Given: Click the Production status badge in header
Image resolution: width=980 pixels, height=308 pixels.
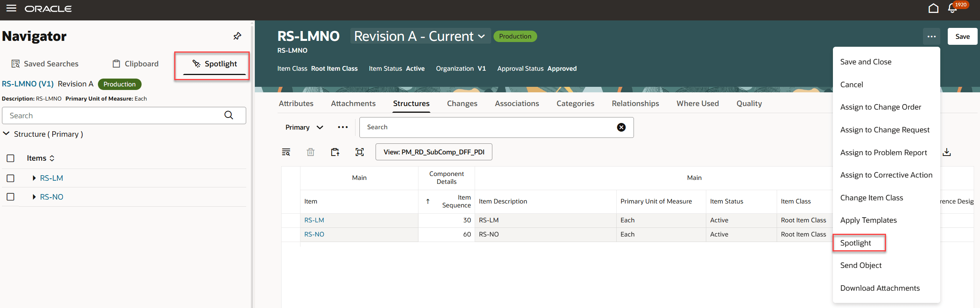Looking at the screenshot, I should pyautogui.click(x=515, y=36).
